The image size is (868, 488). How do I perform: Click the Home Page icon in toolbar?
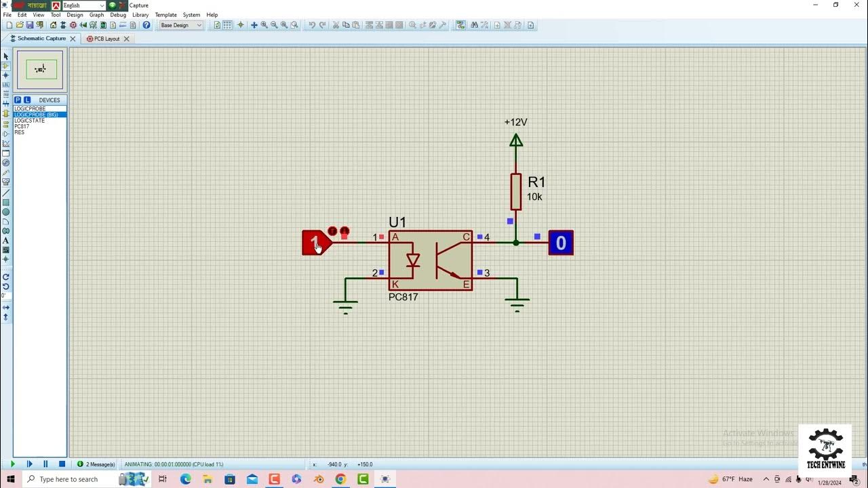point(53,25)
